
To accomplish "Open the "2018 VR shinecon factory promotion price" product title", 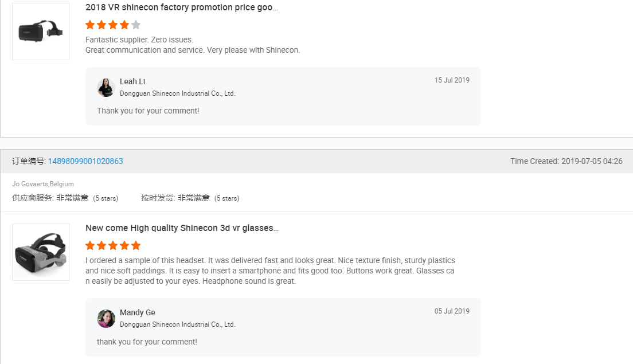I will (x=181, y=7).
